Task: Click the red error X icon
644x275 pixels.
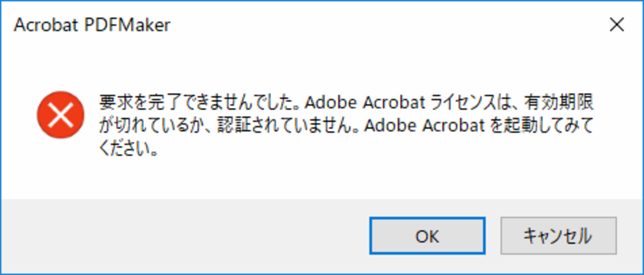Action: click(60, 115)
